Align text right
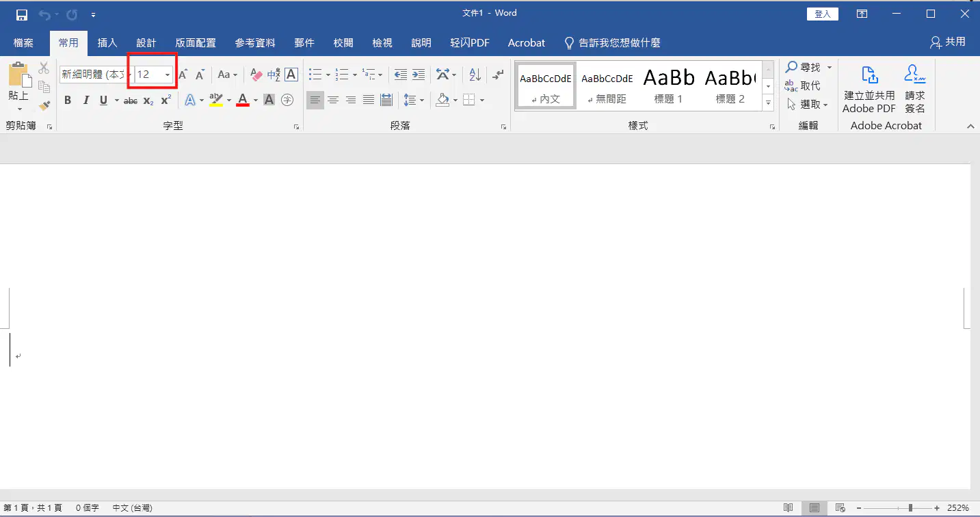 pyautogui.click(x=351, y=101)
